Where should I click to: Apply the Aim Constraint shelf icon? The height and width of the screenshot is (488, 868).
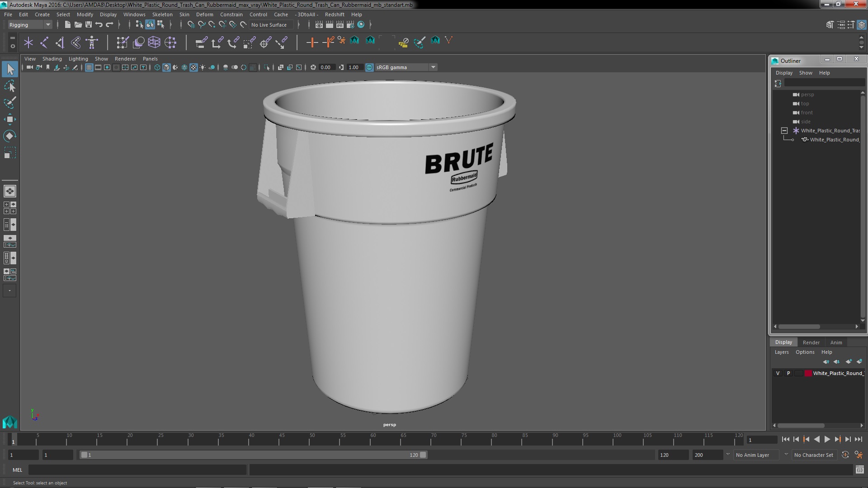[x=265, y=42]
